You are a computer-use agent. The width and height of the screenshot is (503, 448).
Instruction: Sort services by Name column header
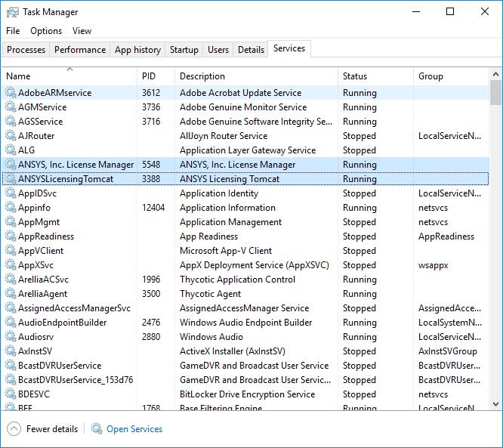click(x=69, y=76)
